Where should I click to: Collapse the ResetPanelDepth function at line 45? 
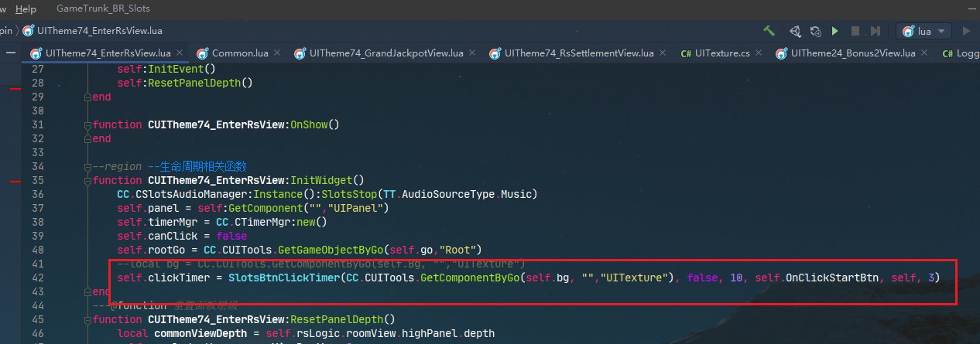87,320
